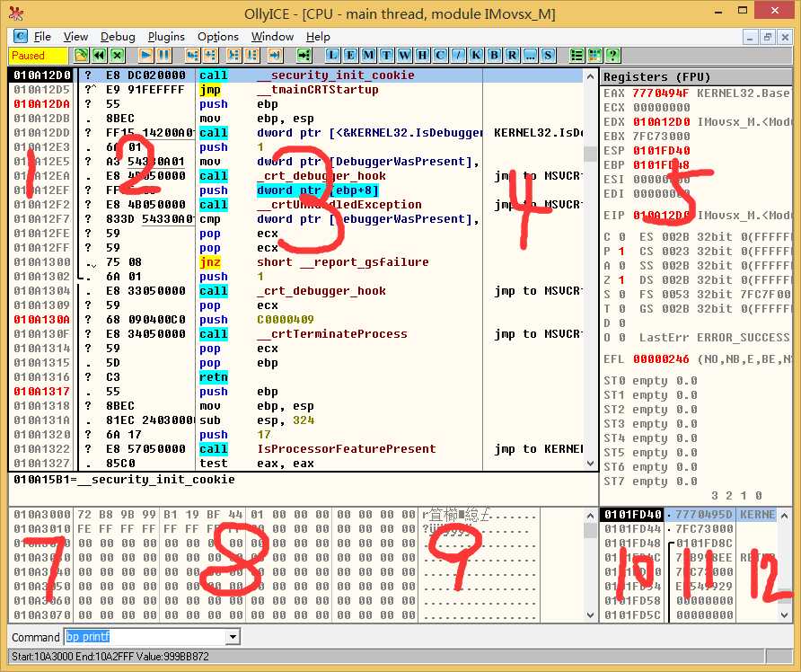Click the Trace into toolbar icon
801x672 pixels.
[x=234, y=55]
